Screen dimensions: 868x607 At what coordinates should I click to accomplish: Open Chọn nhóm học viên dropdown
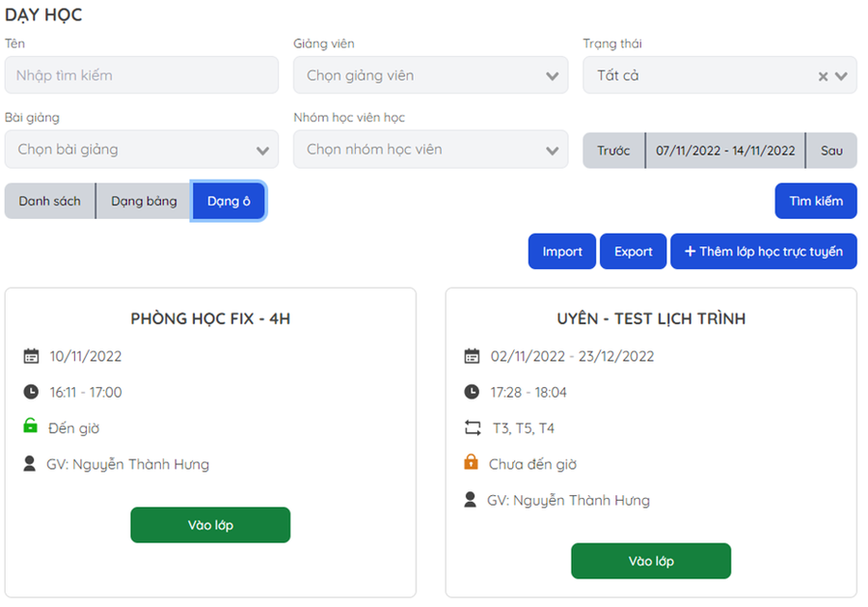pyautogui.click(x=430, y=150)
